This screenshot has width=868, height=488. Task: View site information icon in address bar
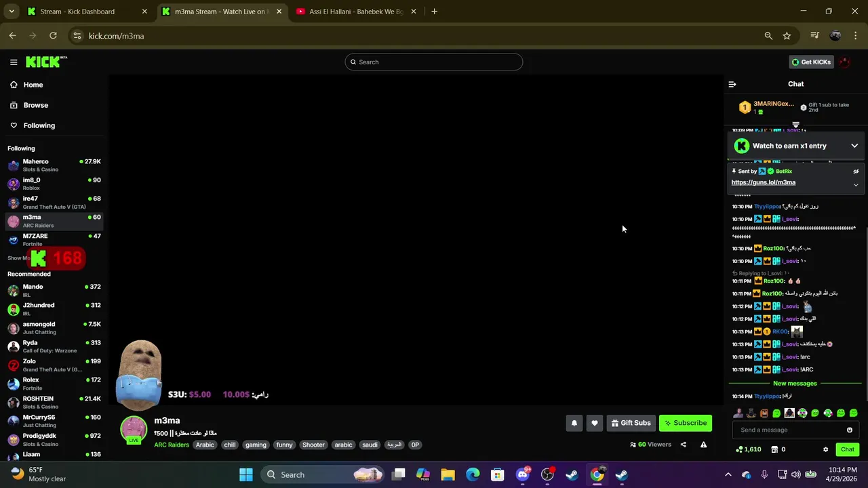77,36
